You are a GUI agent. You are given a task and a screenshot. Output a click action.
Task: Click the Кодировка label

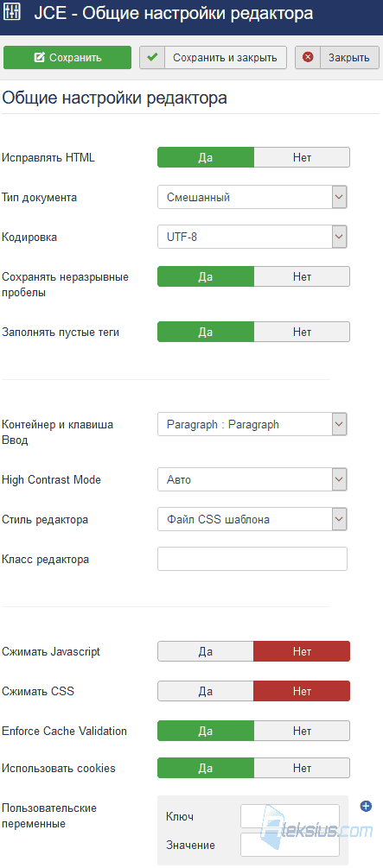(29, 238)
